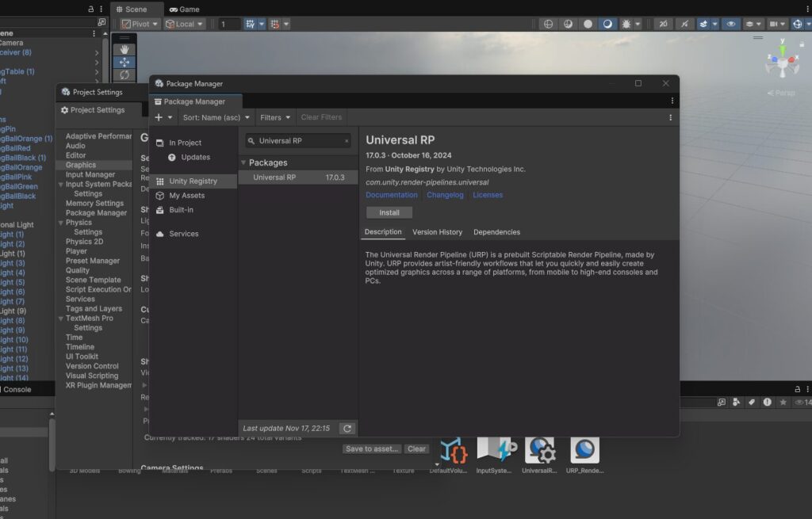The width and height of the screenshot is (812, 519).
Task: Toggle the Project panel lock icon
Action: [x=798, y=389]
